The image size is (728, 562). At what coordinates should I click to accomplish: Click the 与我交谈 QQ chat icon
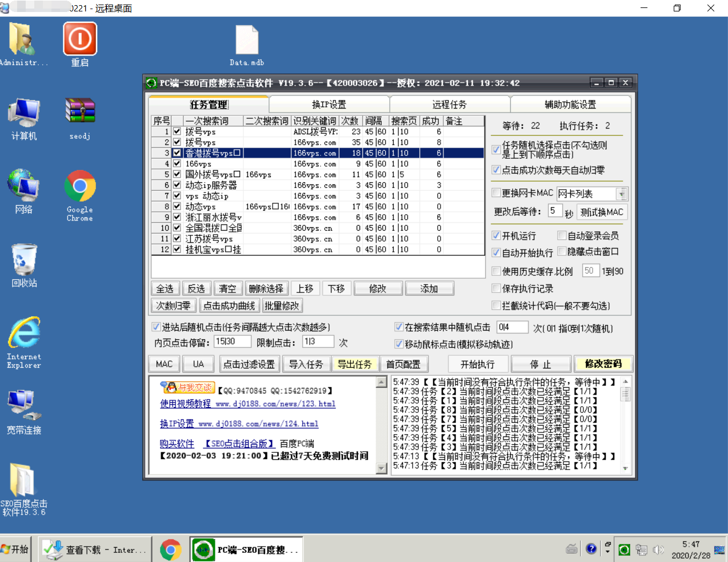[x=187, y=388]
